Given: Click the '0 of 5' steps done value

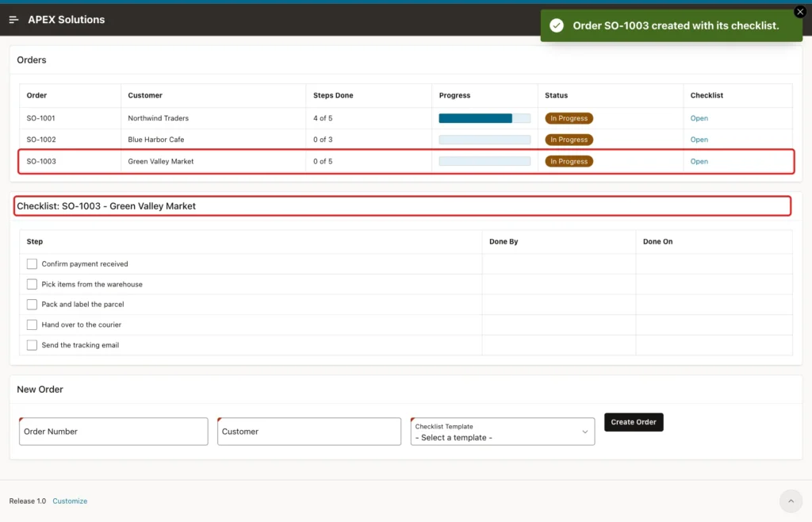Looking at the screenshot, I should 323,161.
